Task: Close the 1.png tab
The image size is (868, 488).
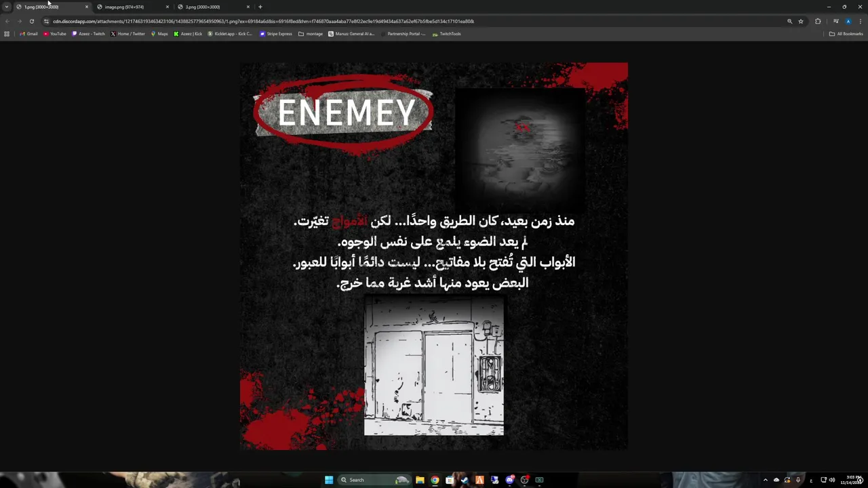Action: click(x=87, y=7)
